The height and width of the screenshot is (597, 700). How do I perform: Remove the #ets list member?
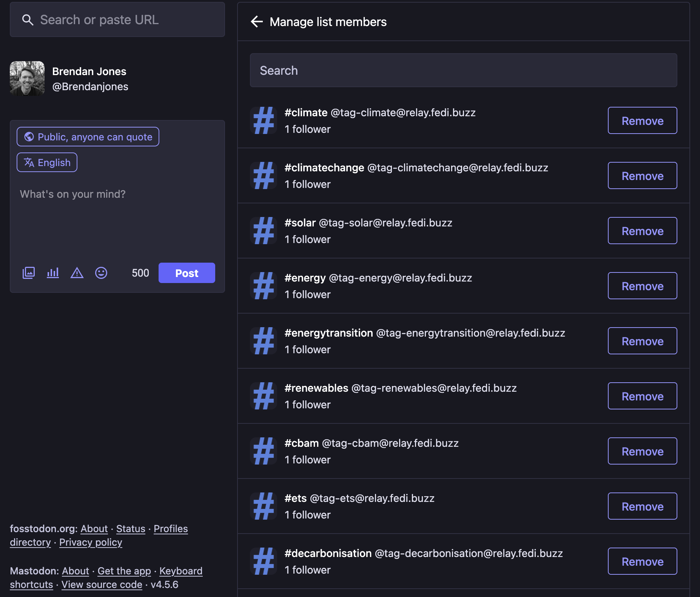(642, 506)
